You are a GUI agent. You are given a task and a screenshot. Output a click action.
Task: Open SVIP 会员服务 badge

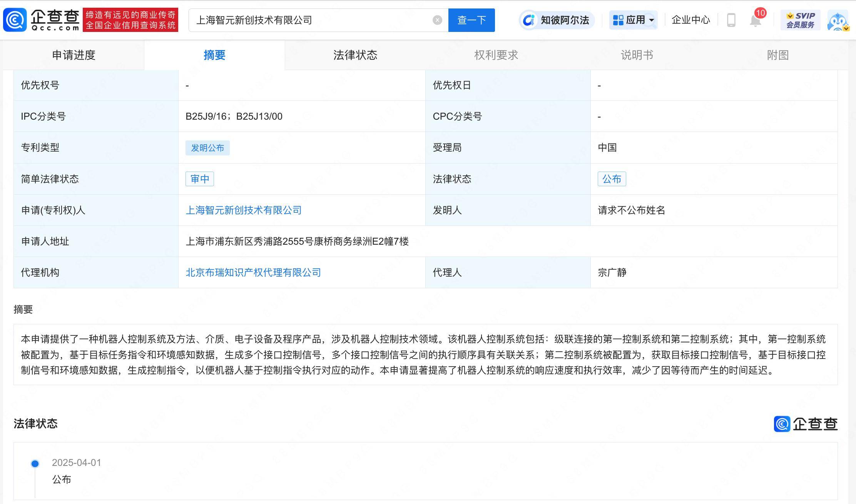pyautogui.click(x=800, y=20)
